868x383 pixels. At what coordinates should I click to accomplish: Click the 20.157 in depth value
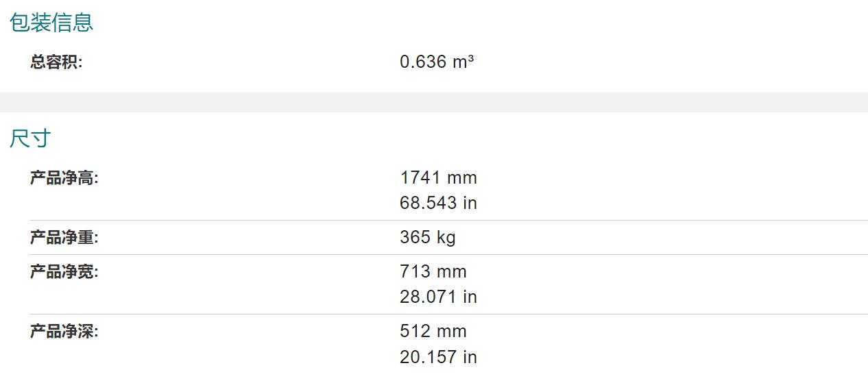tap(438, 357)
